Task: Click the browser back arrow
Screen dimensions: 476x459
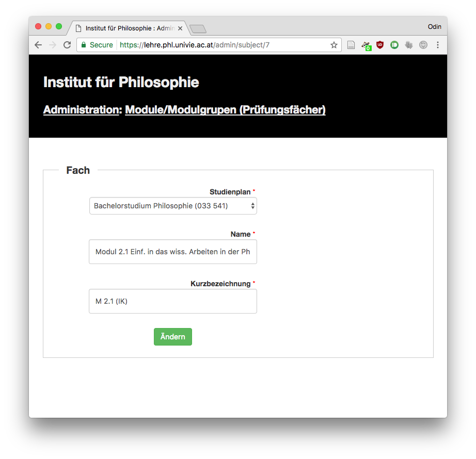Action: [38, 45]
